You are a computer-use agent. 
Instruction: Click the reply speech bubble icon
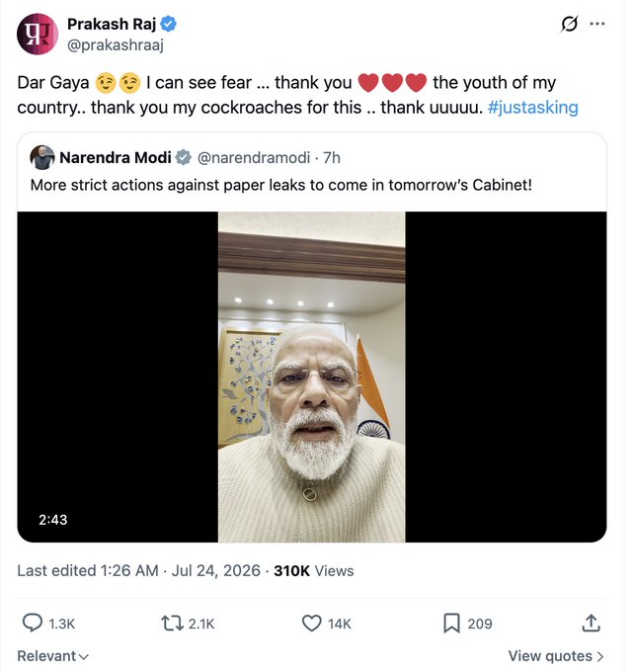(x=33, y=623)
